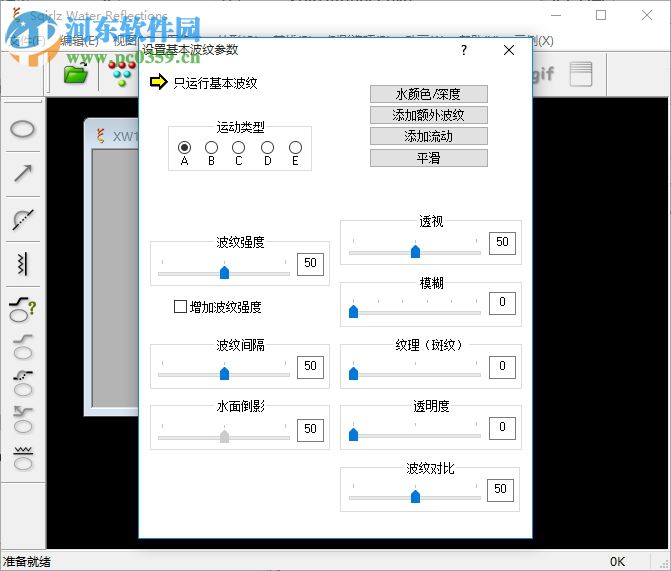Screen dimensions: 671x571
Task: Click the gif export toolbar icon
Action: (x=543, y=74)
